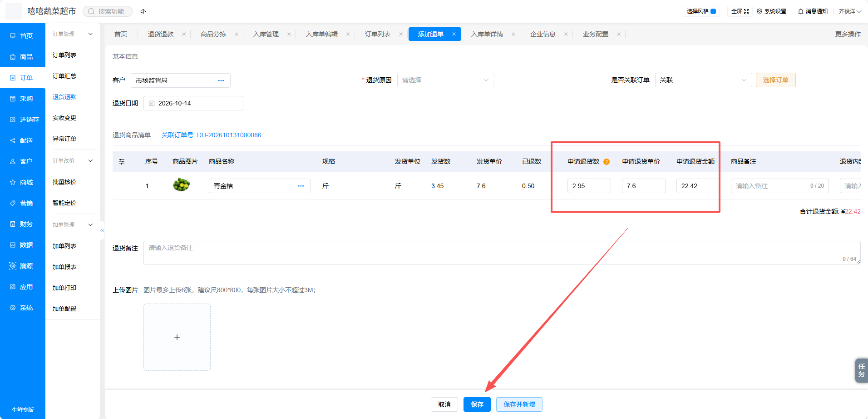Open customer picker ellipsis for 市场监督局
The height and width of the screenshot is (419, 868).
coord(221,80)
